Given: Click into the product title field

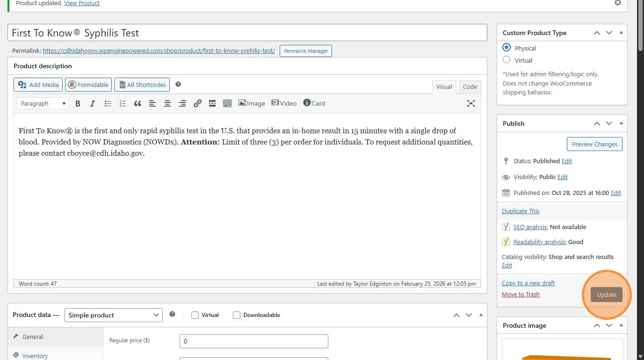Looking at the screenshot, I should [247, 33].
